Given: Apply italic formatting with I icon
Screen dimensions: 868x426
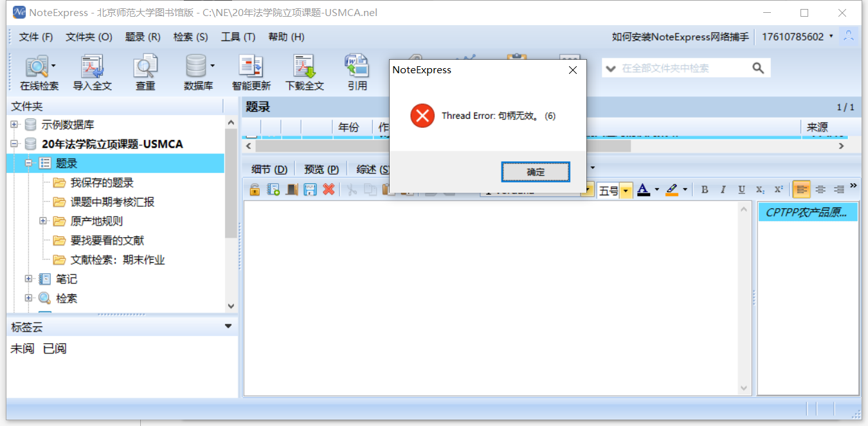Looking at the screenshot, I should point(723,190).
